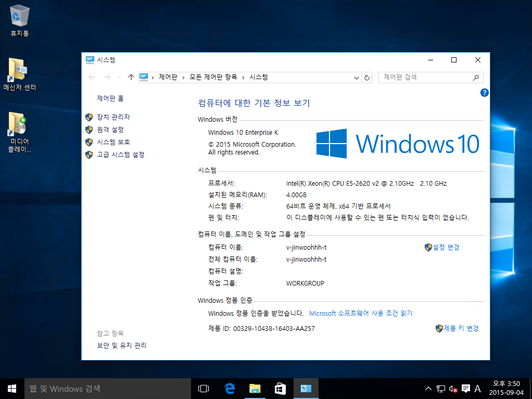Expand the chevron after 제어판 breadcrumb
The width and height of the screenshot is (532, 399).
tap(183, 78)
